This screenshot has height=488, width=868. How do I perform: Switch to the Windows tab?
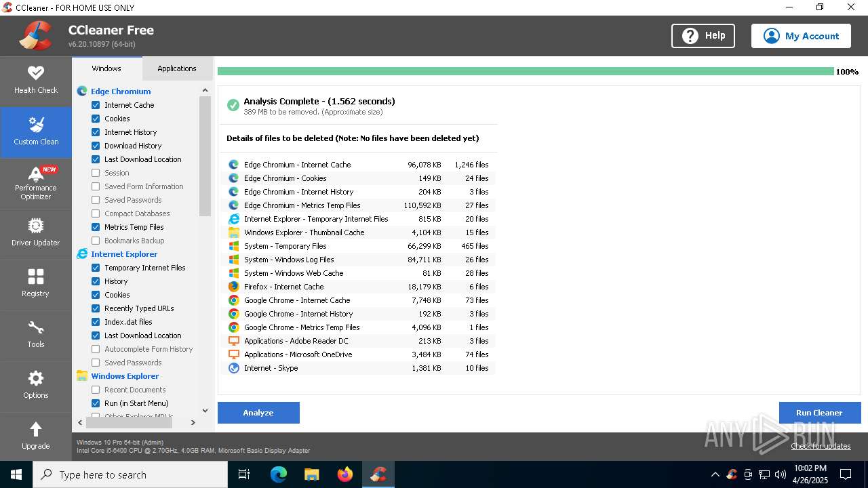[x=106, y=68]
